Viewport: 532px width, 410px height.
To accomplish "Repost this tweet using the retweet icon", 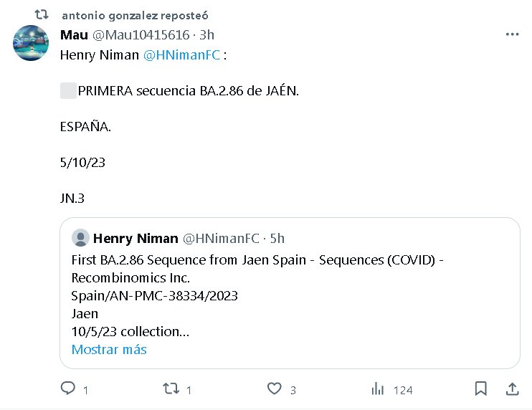I will [x=171, y=389].
